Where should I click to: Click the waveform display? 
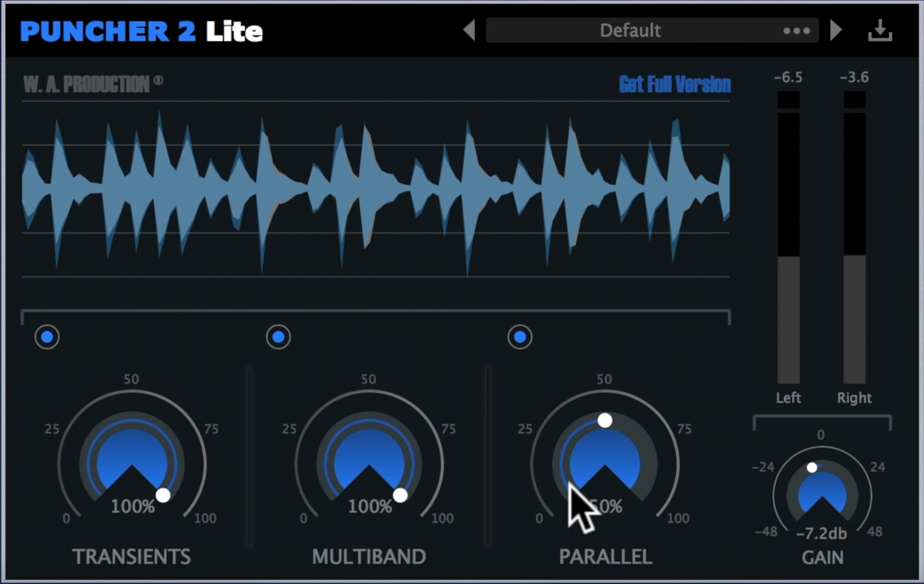pos(376,190)
